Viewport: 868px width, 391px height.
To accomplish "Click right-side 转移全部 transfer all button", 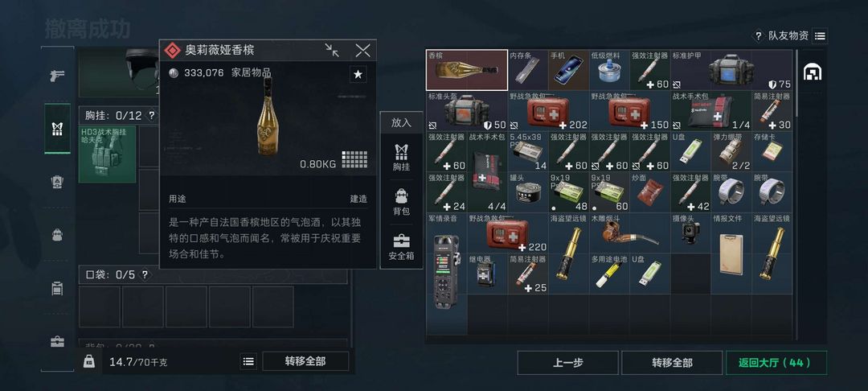I will click(x=672, y=363).
